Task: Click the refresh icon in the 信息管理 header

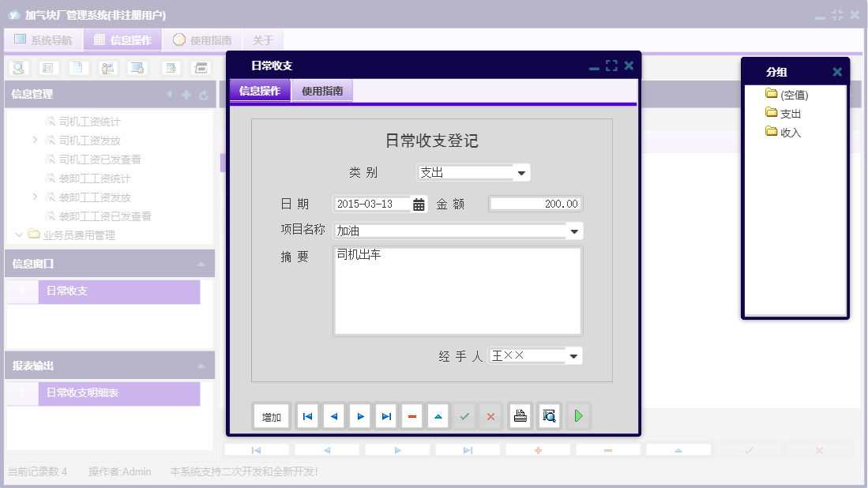Action: coord(204,94)
